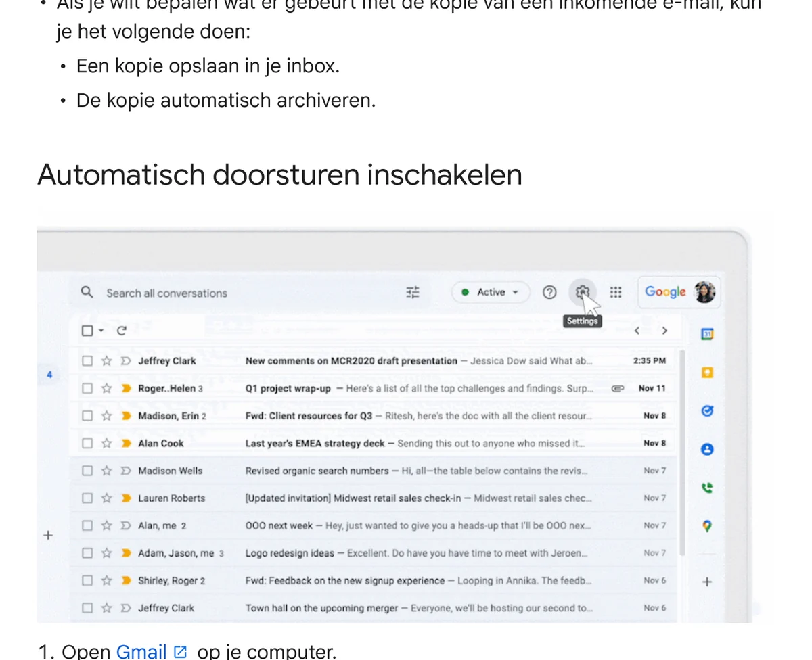The height and width of the screenshot is (660, 812).
Task: Toggle importance marker on Madison Wells email
Action: point(125,471)
